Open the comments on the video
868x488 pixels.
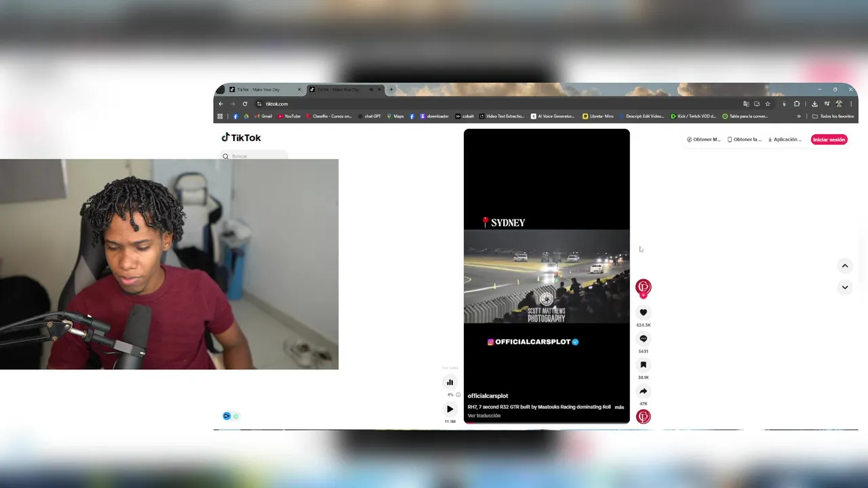click(x=644, y=339)
